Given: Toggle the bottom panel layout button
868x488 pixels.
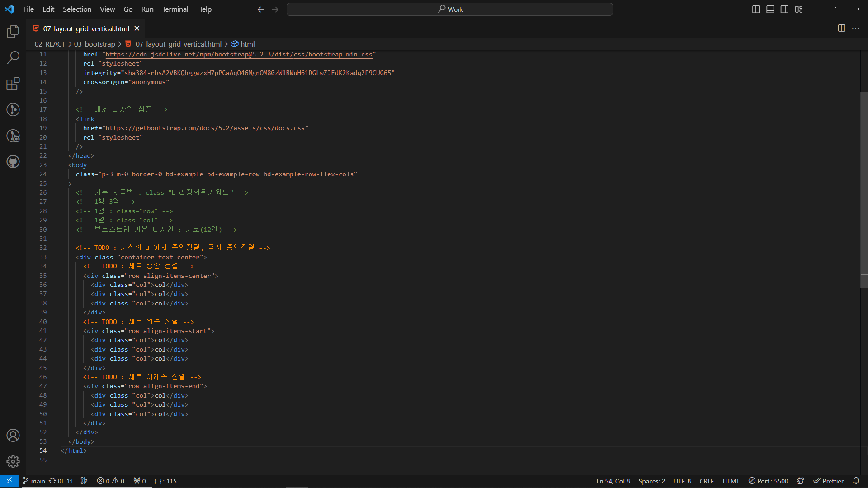Looking at the screenshot, I should [x=770, y=9].
